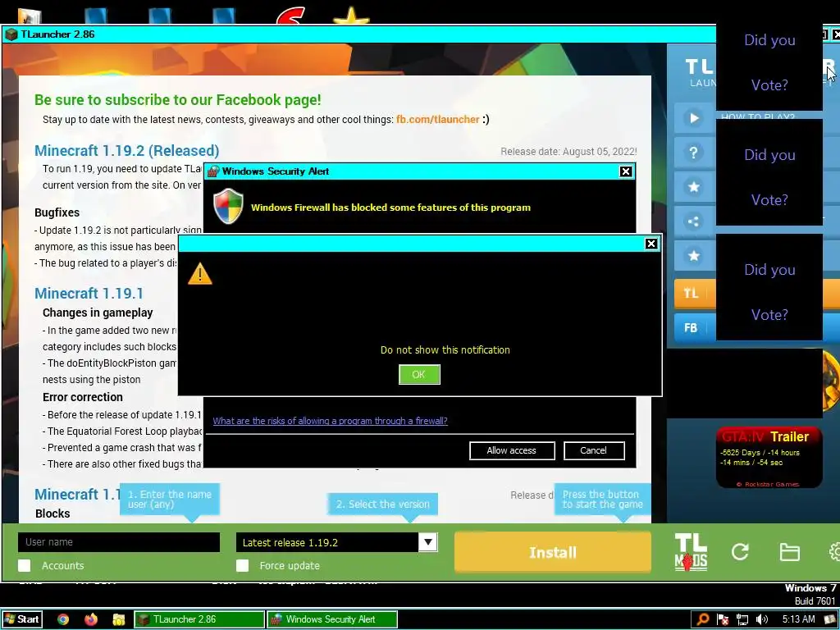Screen dimensions: 840x630
Task: Click the 5:13 AM taskbar clock
Action: 798,619
